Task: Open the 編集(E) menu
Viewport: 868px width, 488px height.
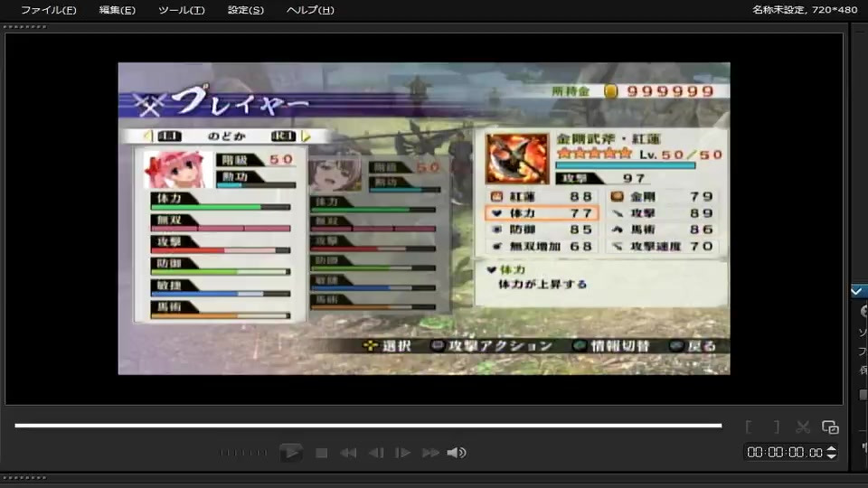Action: 118,10
